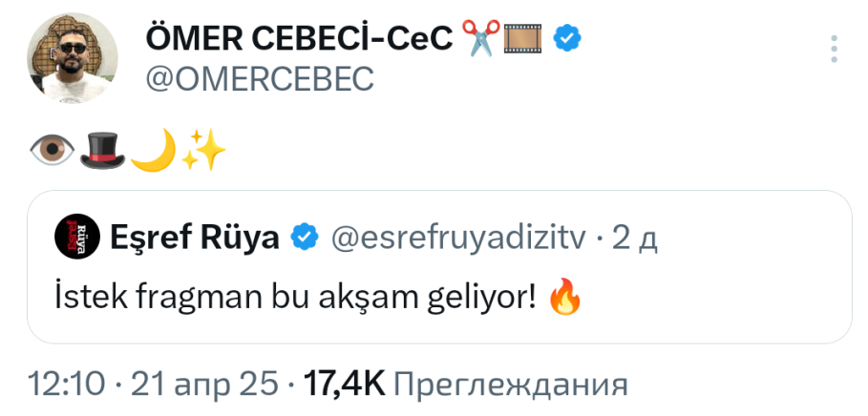Click the eye emoji in the tweet
This screenshot has width=868, height=416.
point(53,151)
